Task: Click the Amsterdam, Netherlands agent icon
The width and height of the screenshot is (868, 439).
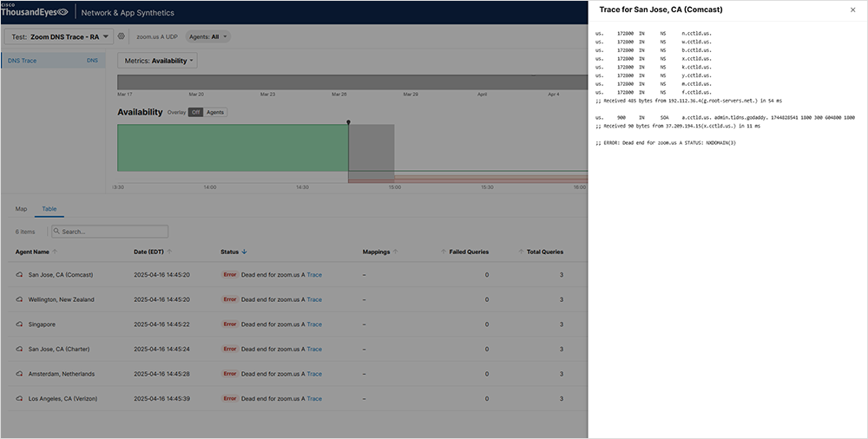Action: pyautogui.click(x=20, y=374)
